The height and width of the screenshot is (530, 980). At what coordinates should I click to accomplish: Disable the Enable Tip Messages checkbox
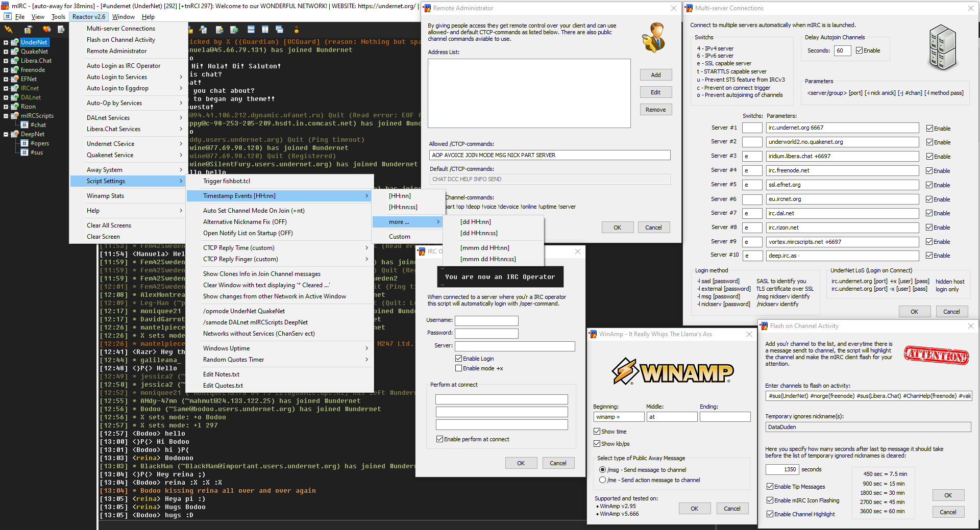point(770,487)
